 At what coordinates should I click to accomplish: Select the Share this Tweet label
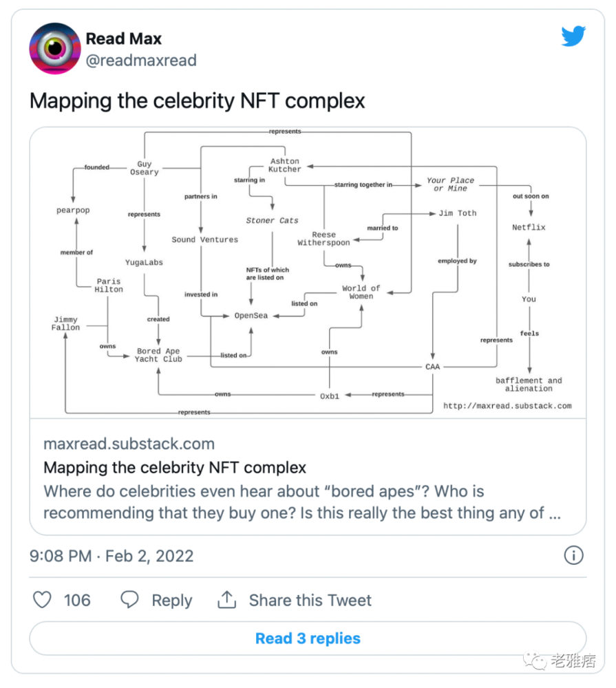point(310,600)
